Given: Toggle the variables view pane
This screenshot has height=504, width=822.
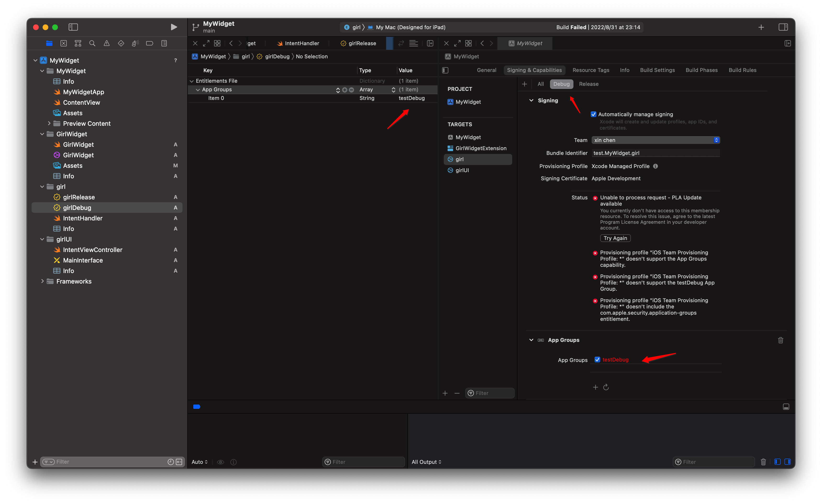Looking at the screenshot, I should [777, 462].
